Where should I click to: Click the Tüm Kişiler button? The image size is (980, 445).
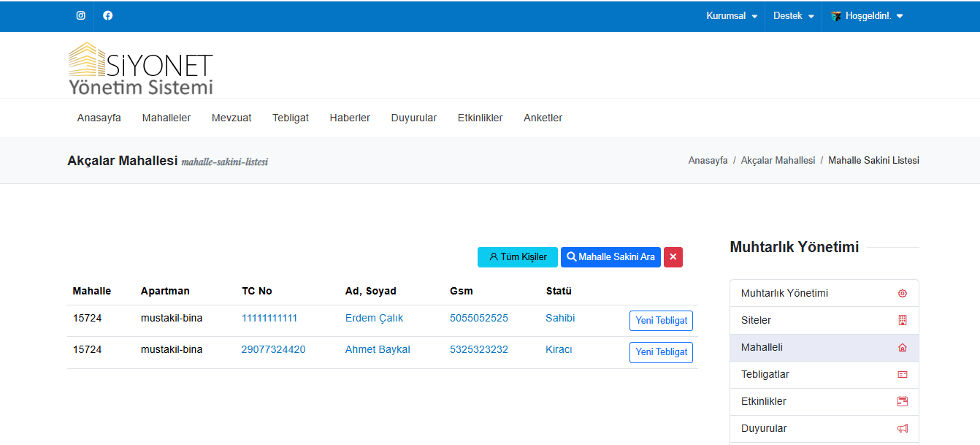tap(517, 257)
